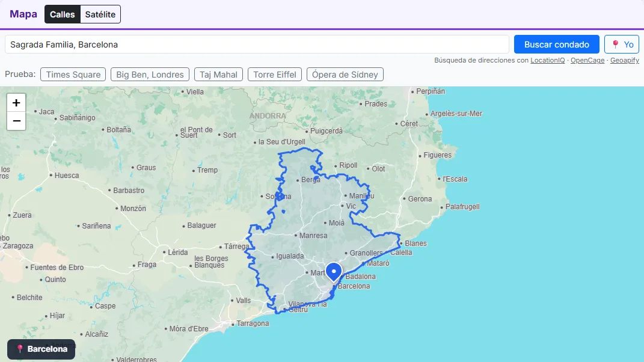Click the Jaca town label
Screen dimensions: 644x362
click(46, 111)
